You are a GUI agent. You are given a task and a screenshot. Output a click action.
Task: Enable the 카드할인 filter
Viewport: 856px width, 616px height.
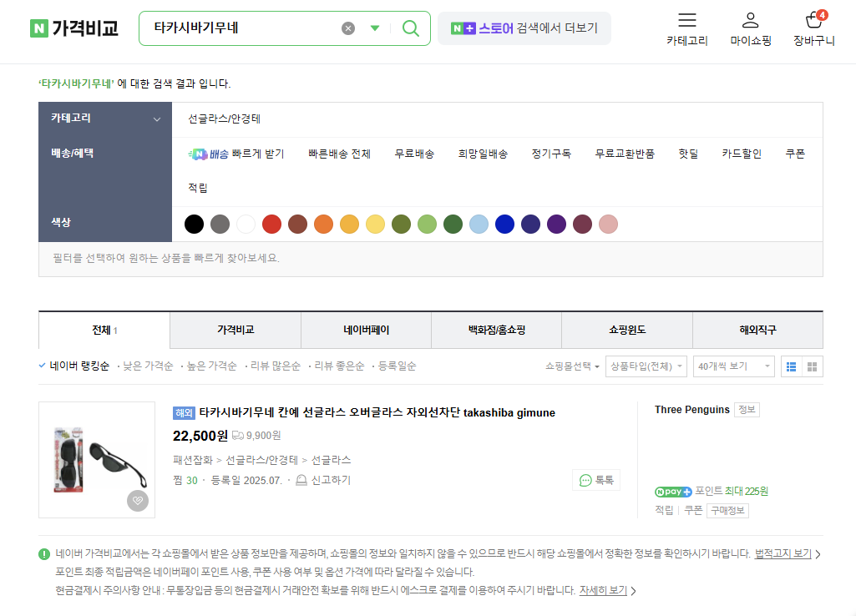pos(742,154)
